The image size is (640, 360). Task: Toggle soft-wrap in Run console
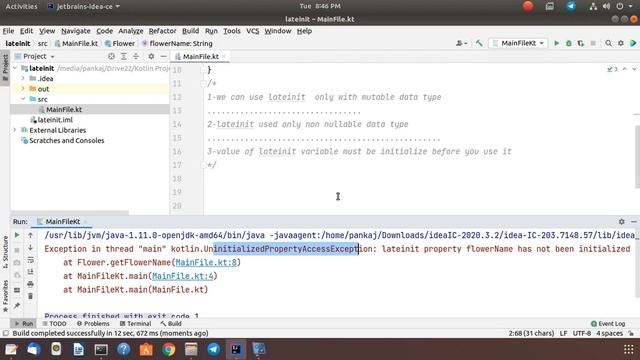(x=30, y=260)
